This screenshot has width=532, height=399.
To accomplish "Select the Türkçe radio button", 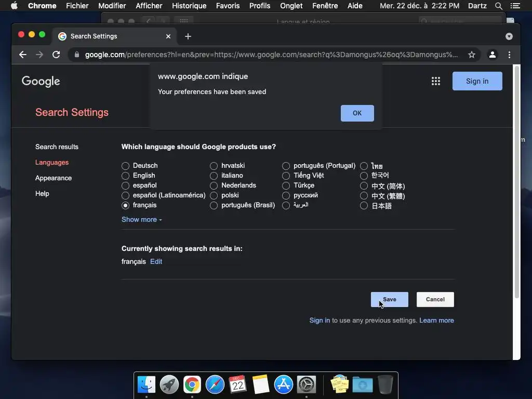I will click(286, 185).
